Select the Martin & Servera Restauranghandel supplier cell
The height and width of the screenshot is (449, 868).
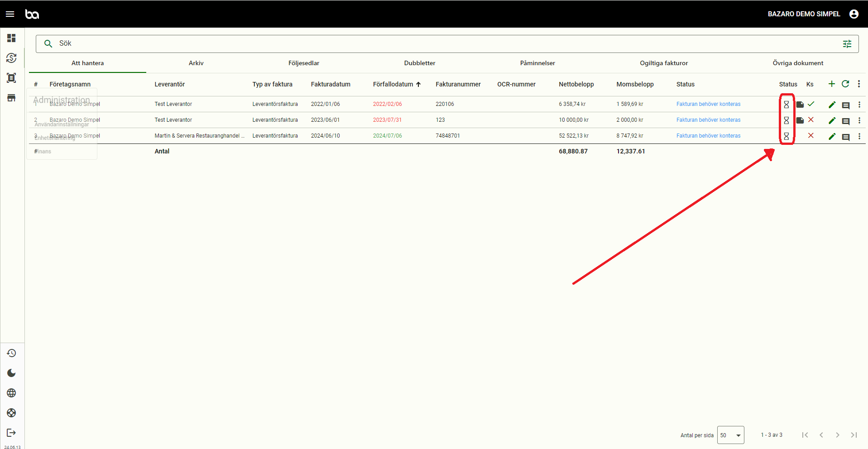click(x=199, y=136)
